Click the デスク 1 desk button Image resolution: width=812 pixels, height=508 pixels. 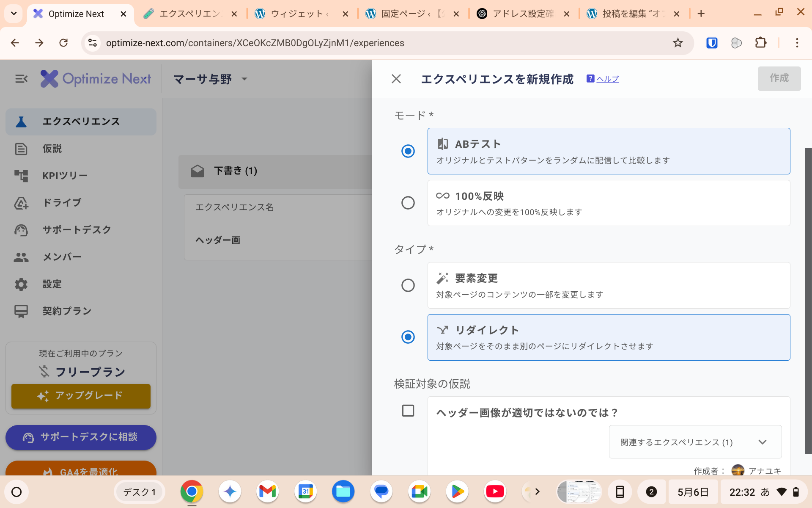[x=139, y=492]
